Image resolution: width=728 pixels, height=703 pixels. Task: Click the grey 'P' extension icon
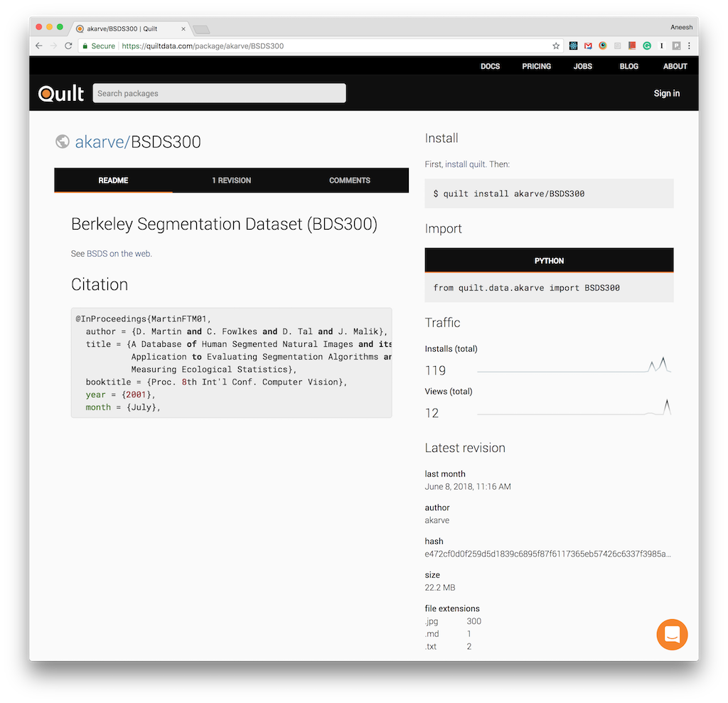click(x=677, y=45)
